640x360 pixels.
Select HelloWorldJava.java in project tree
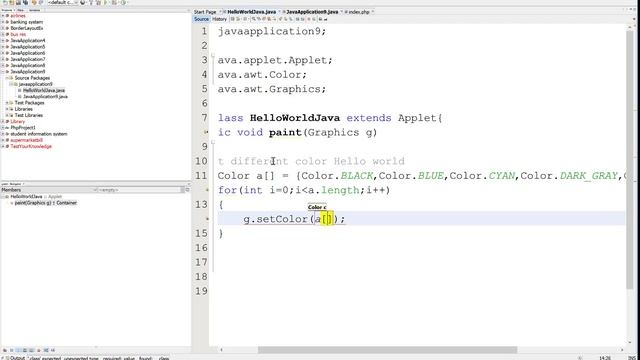[44, 90]
